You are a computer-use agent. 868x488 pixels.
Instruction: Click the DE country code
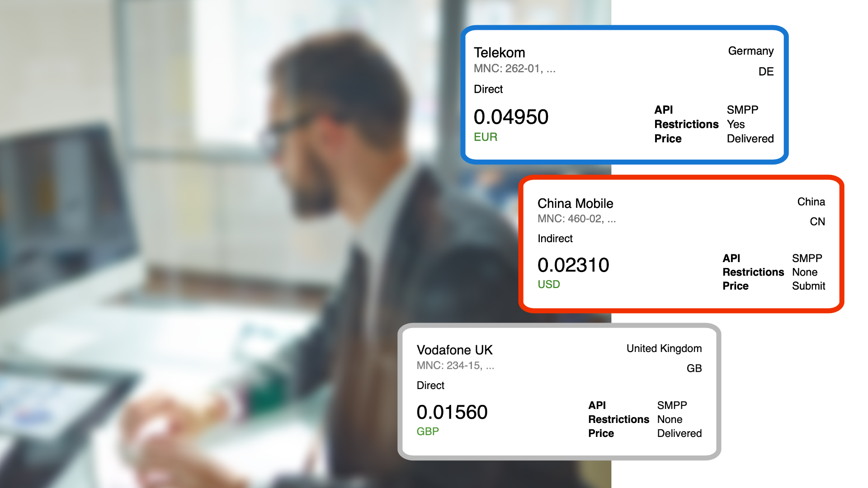click(x=766, y=71)
